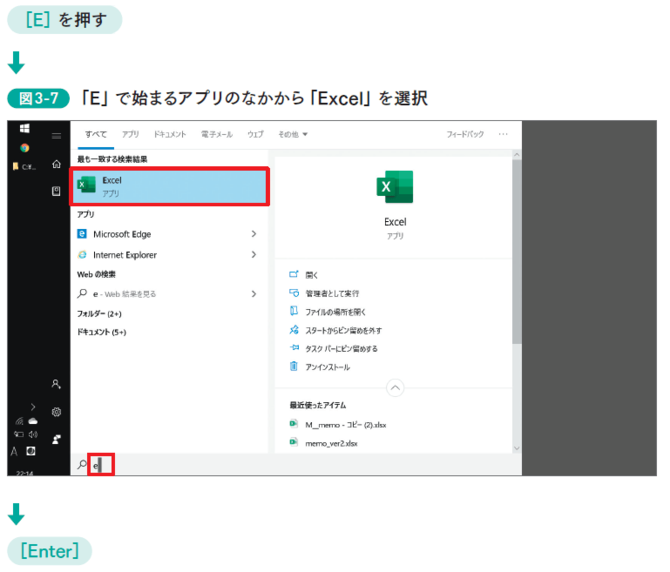Click the pin to taskbar icon
Image resolution: width=670 pixels, height=572 pixels.
pyautogui.click(x=294, y=348)
